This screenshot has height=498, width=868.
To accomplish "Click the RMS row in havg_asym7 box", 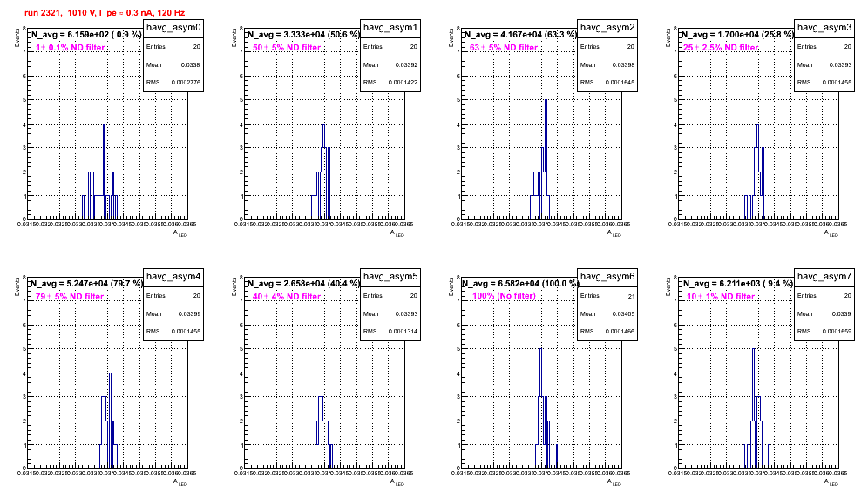I will coord(824,332).
